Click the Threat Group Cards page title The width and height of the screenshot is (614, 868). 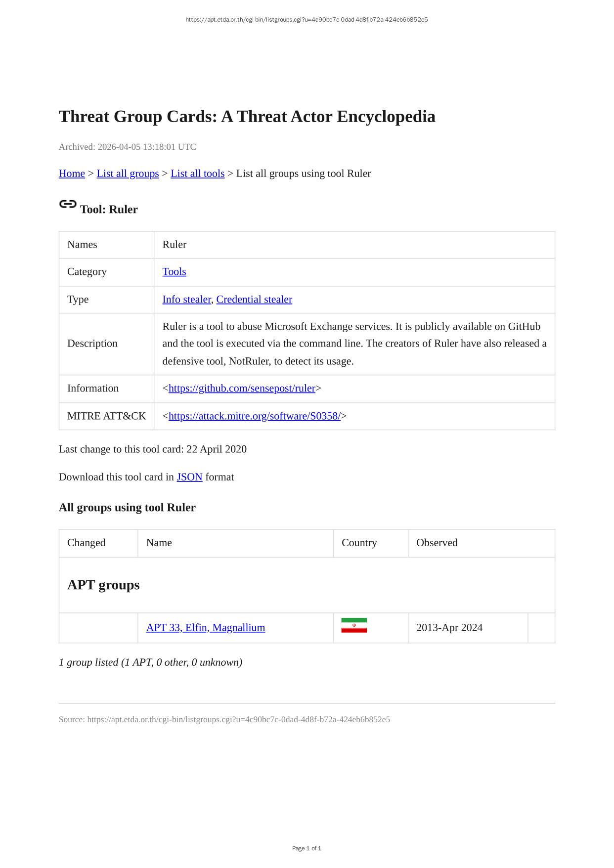click(247, 117)
